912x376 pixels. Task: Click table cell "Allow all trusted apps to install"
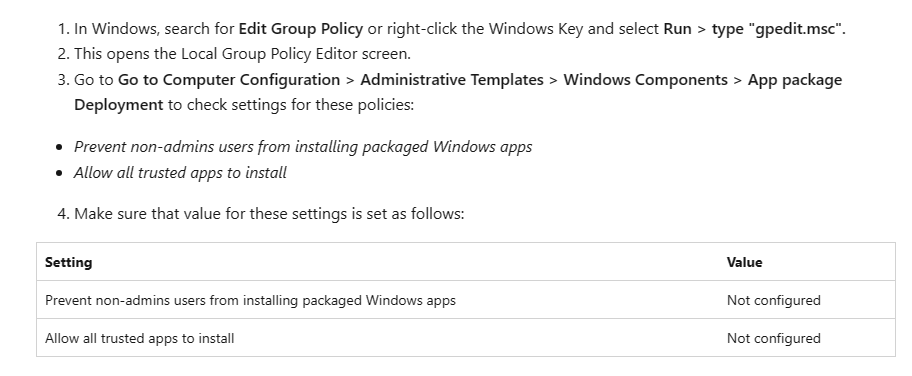[x=140, y=338]
